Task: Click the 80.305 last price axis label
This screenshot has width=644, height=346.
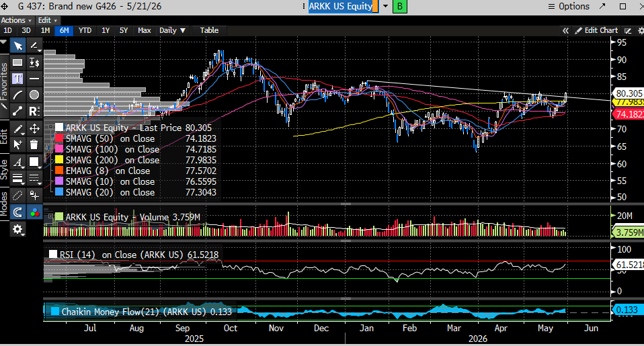Action: point(629,93)
